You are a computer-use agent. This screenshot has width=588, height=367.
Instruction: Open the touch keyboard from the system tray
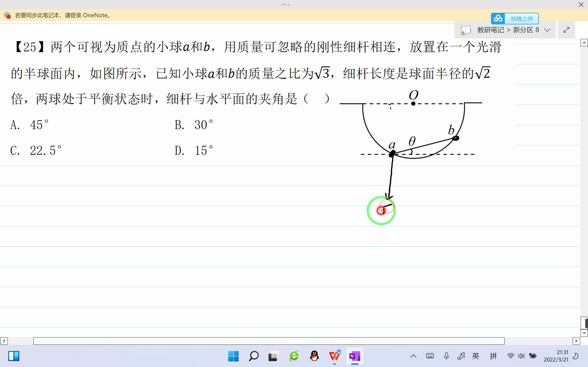click(x=430, y=356)
